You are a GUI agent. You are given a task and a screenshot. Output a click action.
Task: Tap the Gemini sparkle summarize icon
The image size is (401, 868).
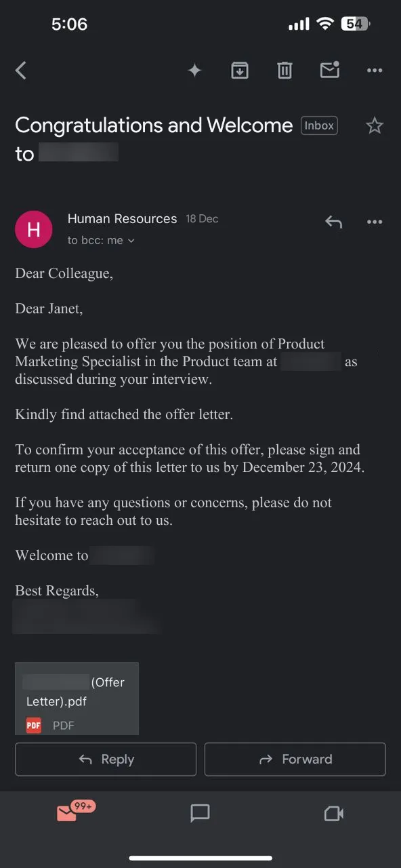coord(194,70)
